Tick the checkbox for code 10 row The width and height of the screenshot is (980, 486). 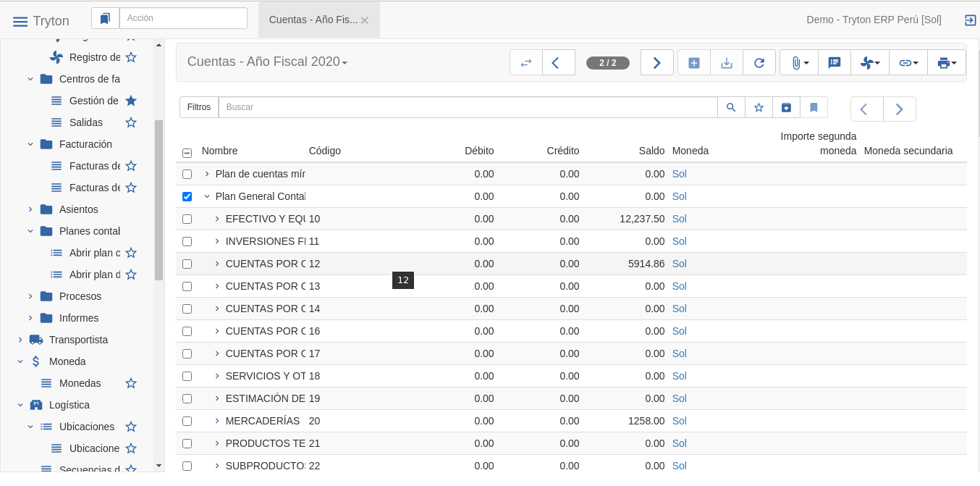(187, 219)
